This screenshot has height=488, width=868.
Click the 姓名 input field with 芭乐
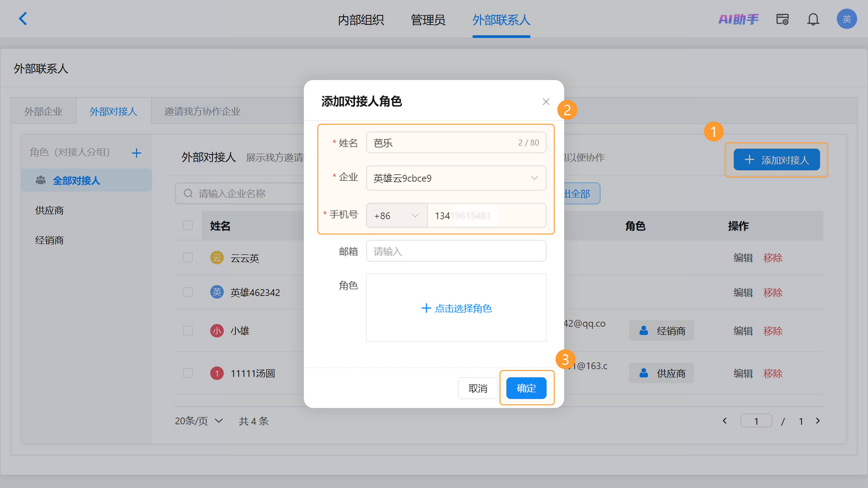coord(456,143)
